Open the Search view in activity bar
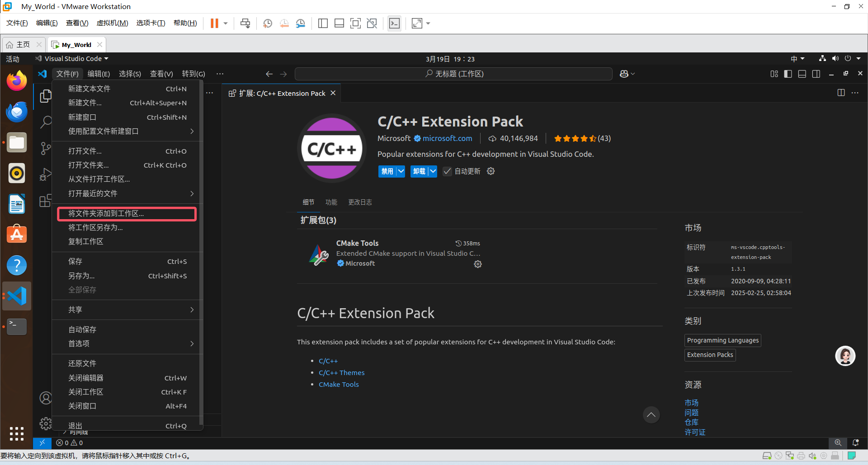Viewport: 868px width, 465px height. pos(45,122)
